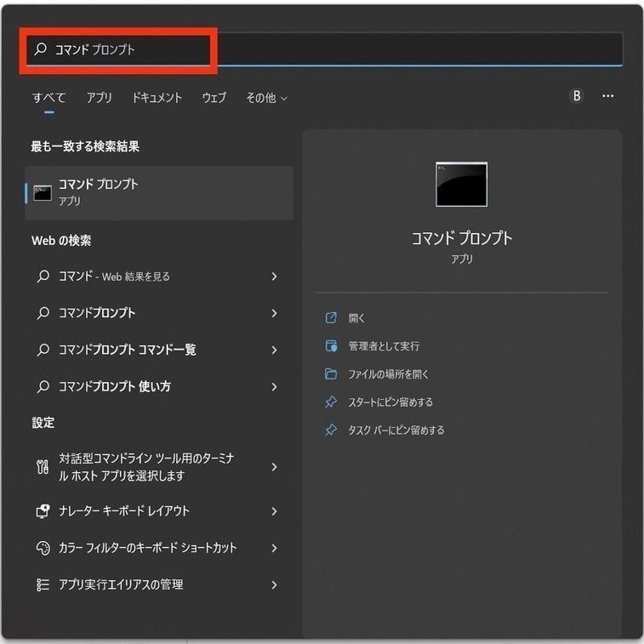644x644 pixels.
Task: Click the 最も一致する検索結果 heading
Action: coord(85,146)
